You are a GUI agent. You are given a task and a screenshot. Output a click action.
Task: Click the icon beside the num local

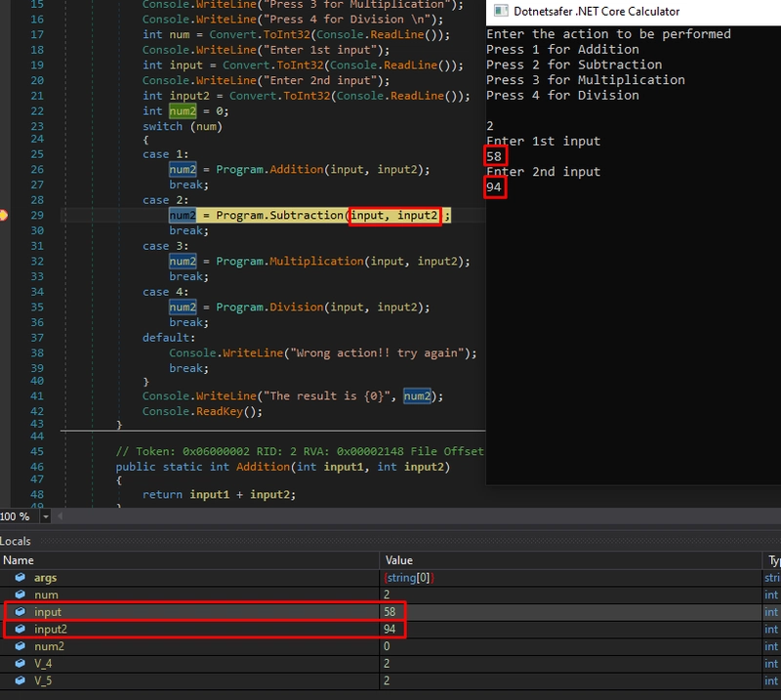point(21,595)
